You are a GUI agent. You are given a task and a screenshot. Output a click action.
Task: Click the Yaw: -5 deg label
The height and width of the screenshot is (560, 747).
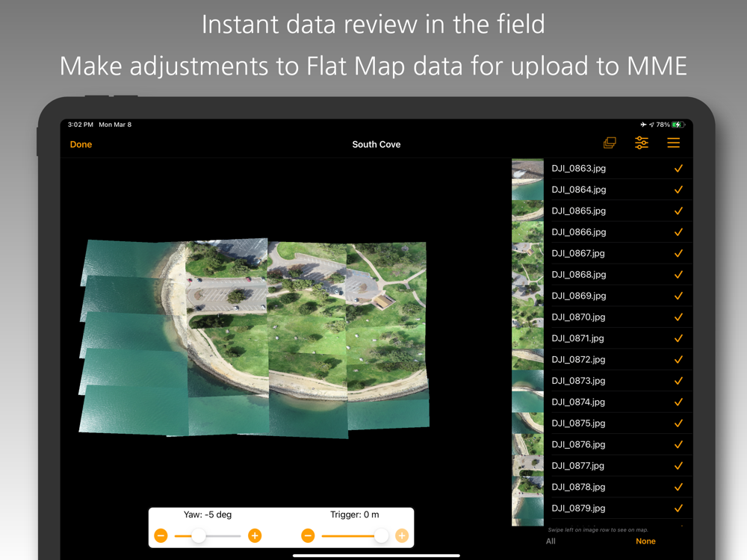(x=208, y=514)
